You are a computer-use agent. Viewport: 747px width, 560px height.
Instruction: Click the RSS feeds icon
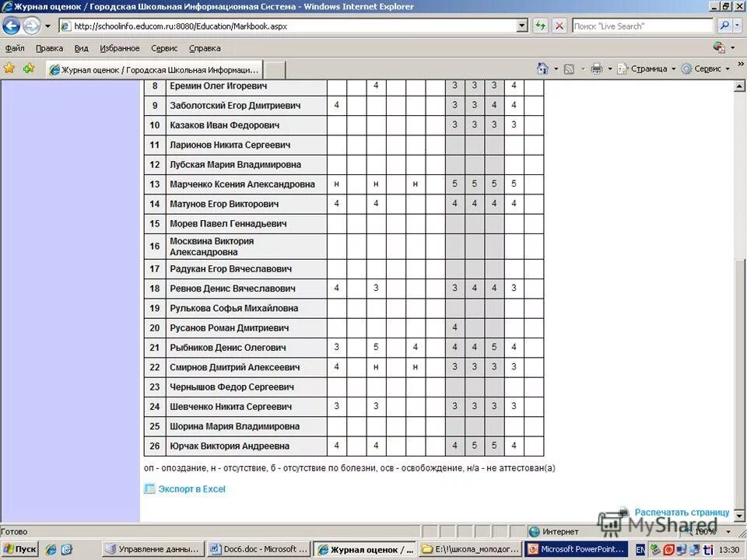tap(569, 69)
